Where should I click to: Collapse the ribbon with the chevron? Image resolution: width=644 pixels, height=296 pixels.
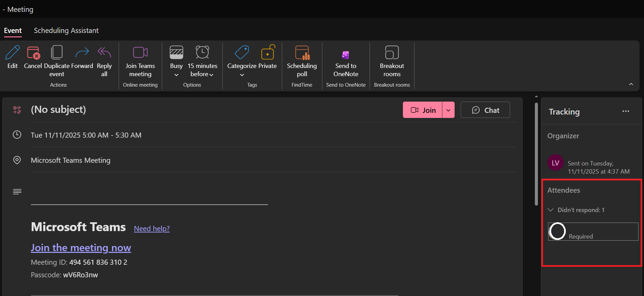pyautogui.click(x=631, y=84)
